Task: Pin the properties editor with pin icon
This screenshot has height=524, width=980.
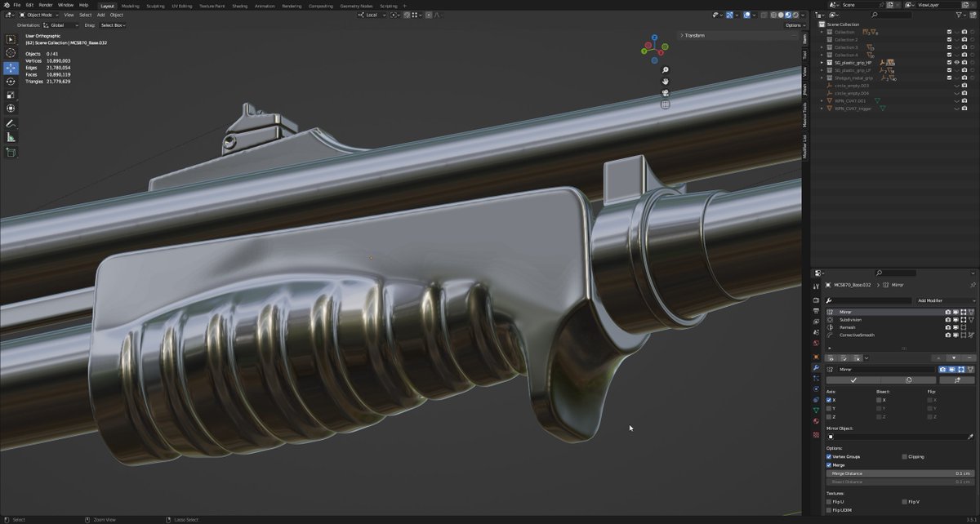Action: click(x=972, y=285)
